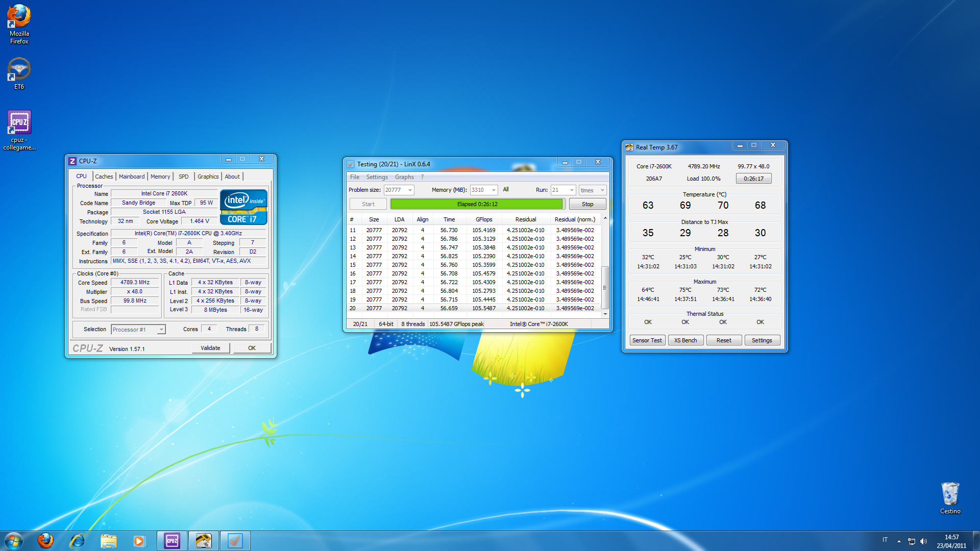Launch Internet Explorer from the taskbar
This screenshot has width=980, height=551.
pos(77,541)
